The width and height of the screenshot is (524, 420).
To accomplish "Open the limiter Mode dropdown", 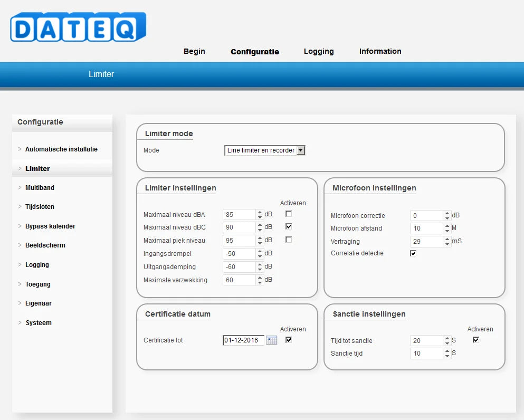I will (301, 150).
